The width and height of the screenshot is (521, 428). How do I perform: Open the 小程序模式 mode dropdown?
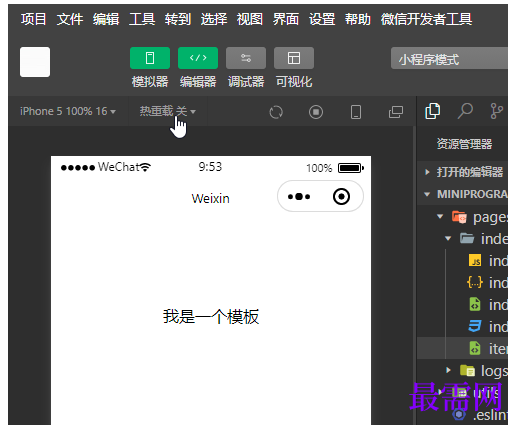(449, 58)
